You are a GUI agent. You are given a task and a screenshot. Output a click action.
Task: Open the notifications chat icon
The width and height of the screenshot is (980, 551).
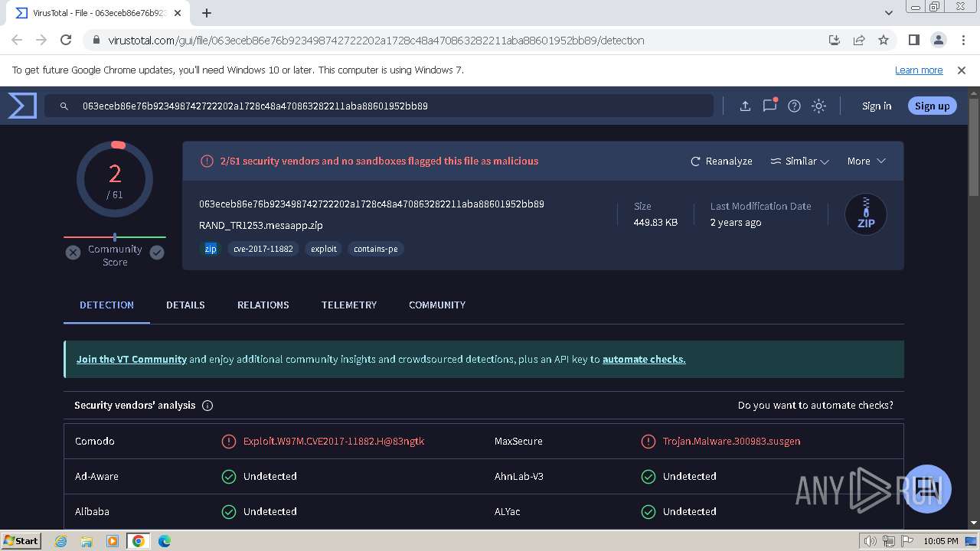[x=770, y=106]
